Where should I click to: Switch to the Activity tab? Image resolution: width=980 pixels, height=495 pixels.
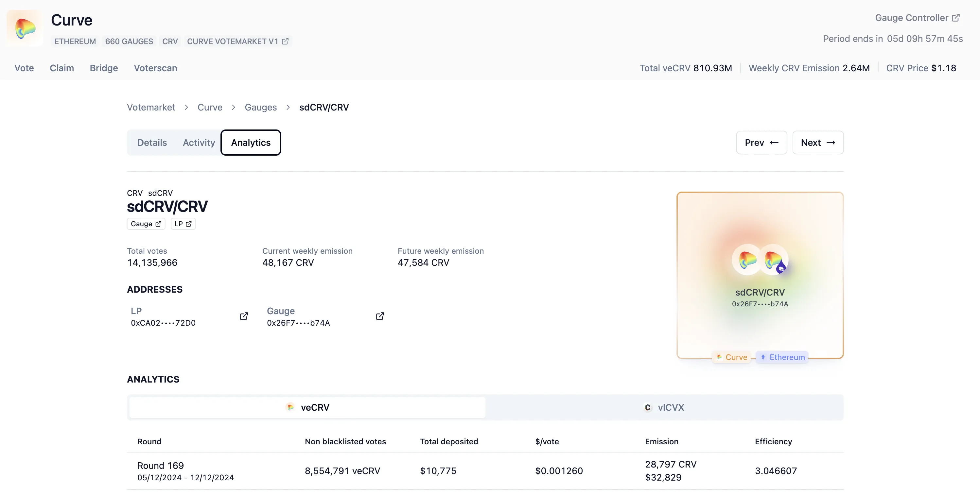[199, 143]
